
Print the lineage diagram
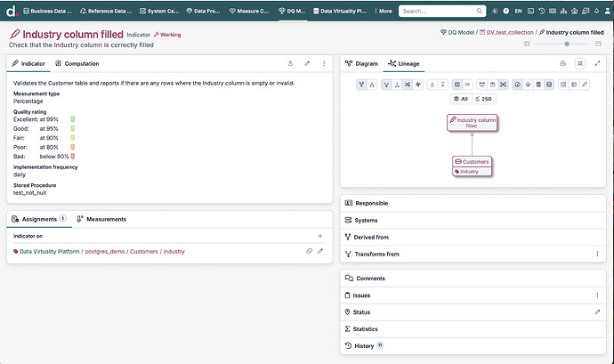click(562, 63)
